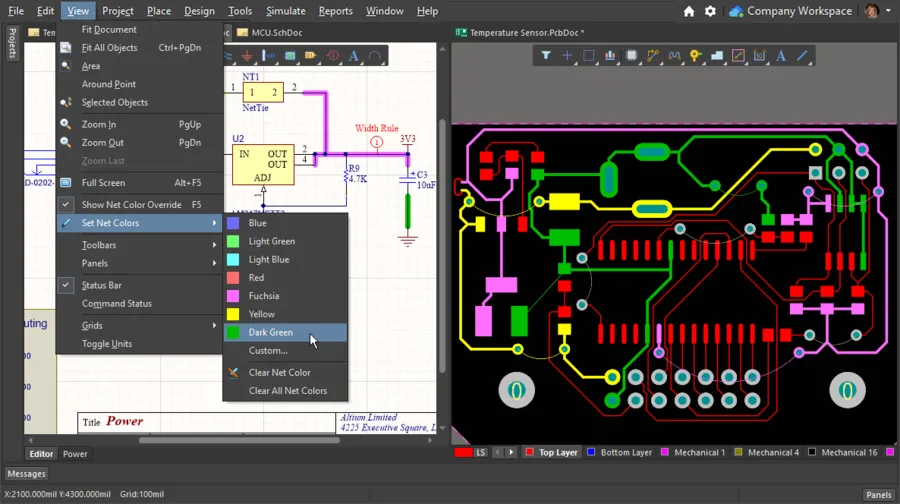Select the interactive routing tool icon

[x=653, y=56]
